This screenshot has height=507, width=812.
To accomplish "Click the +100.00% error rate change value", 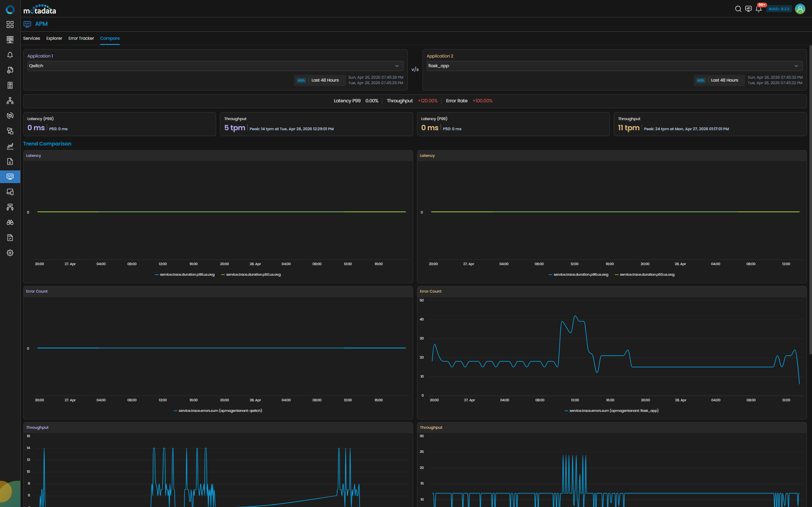I will [483, 101].
